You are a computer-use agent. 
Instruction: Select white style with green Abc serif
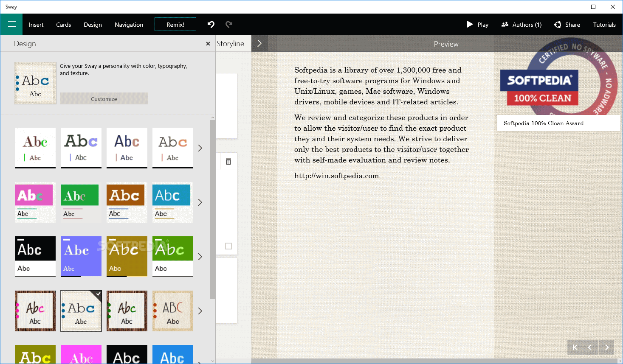click(x=35, y=148)
